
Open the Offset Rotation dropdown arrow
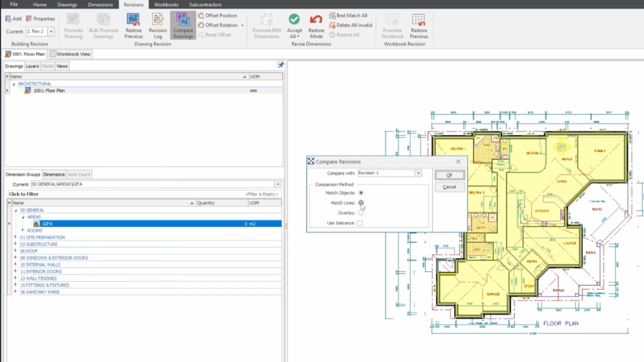click(242, 25)
